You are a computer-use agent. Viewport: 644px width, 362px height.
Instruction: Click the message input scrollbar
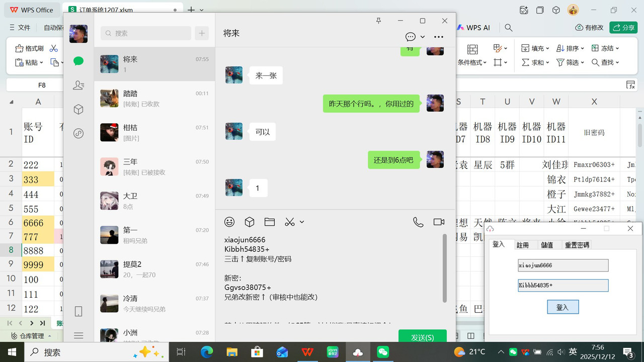(444, 268)
